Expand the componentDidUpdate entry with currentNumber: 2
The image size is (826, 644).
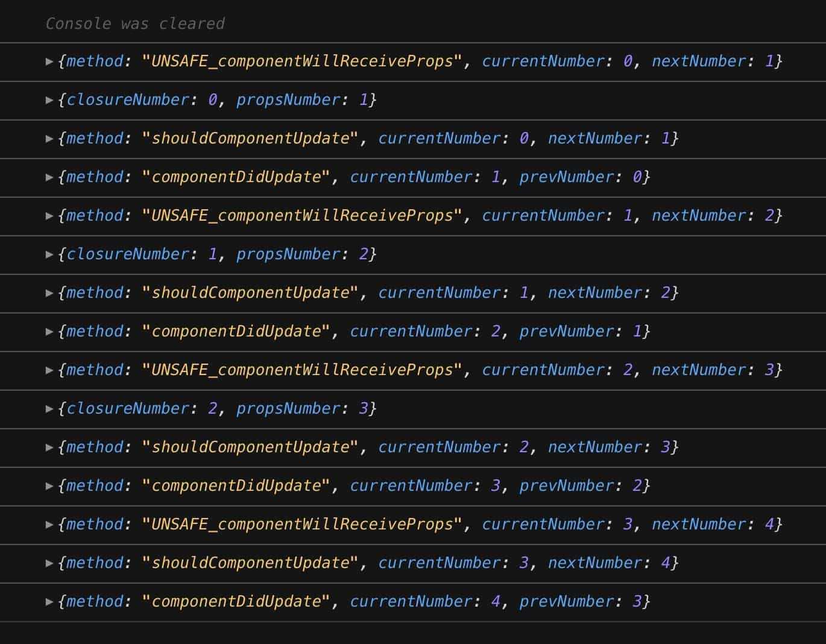pyautogui.click(x=50, y=332)
